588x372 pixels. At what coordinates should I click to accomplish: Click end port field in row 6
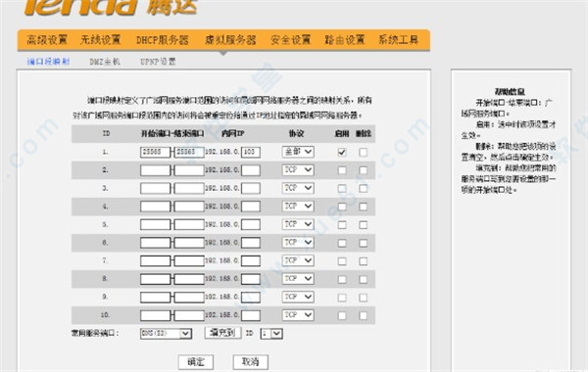(x=189, y=243)
